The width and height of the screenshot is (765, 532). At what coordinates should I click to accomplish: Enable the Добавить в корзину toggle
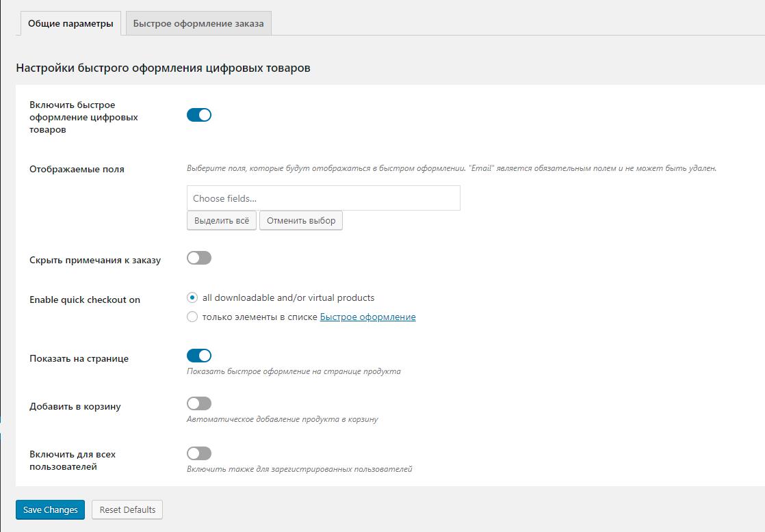tap(199, 403)
